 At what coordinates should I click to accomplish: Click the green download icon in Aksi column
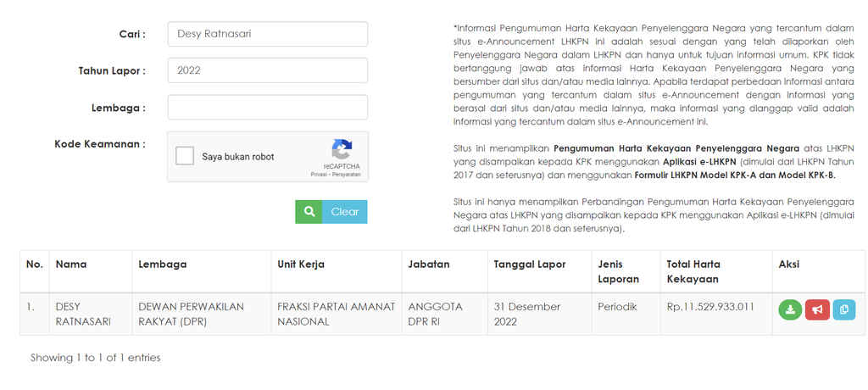tap(790, 309)
